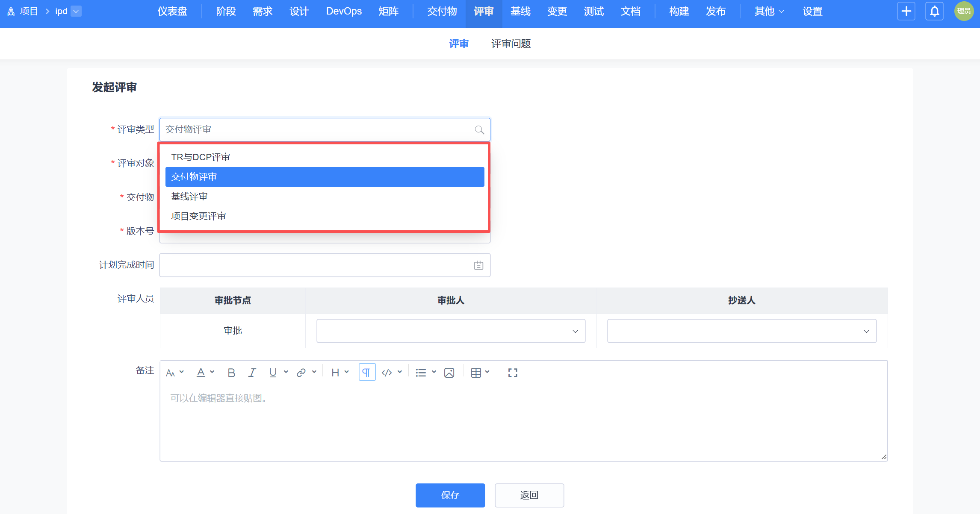Click the 保存 button
The image size is (980, 514).
coord(450,495)
